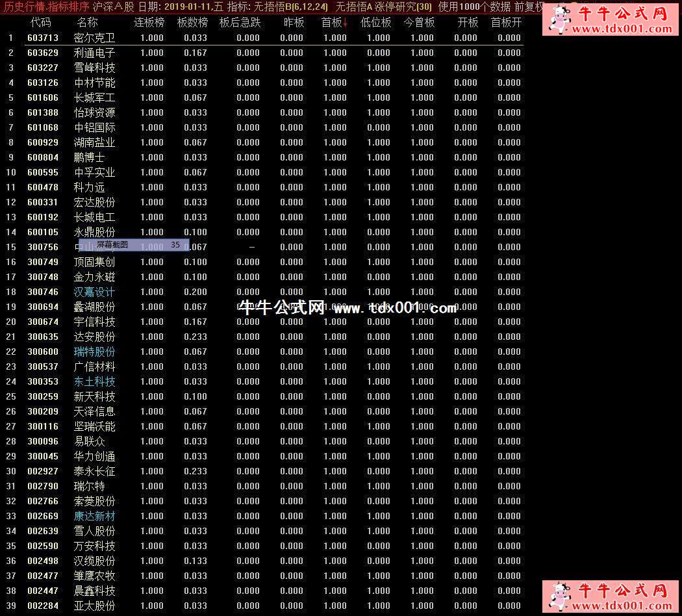Click the 板数榜 column header

[192, 22]
